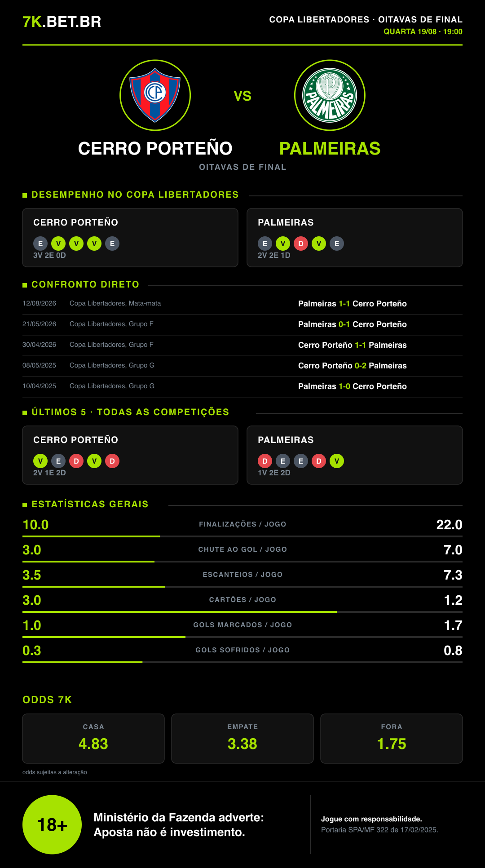
Task: Click the 7K.BET.BR logo
Action: [x=62, y=22]
